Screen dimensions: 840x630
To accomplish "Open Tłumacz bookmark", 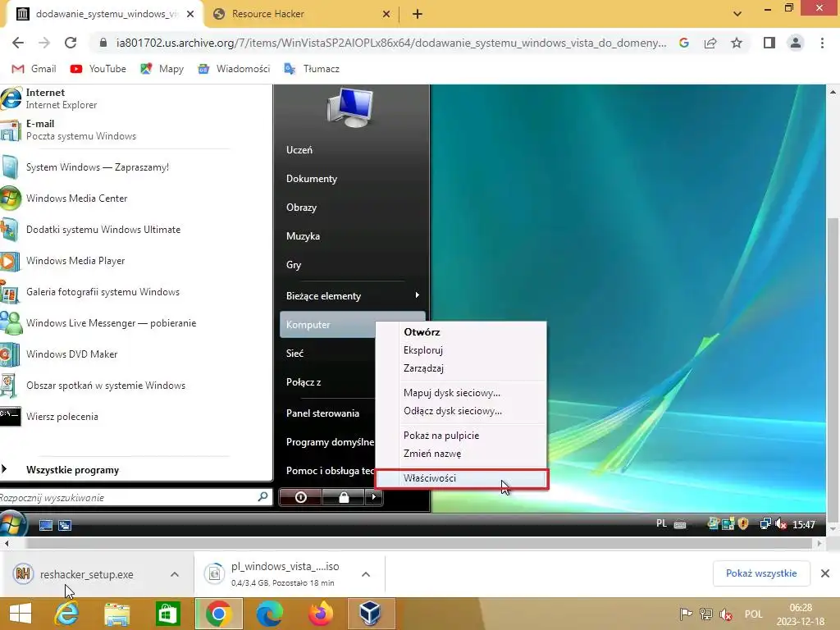I will point(312,69).
